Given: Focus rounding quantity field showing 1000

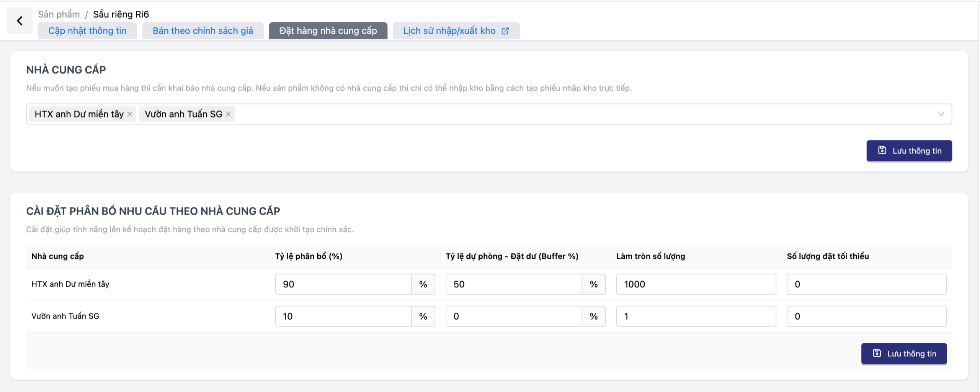Looking at the screenshot, I should (696, 284).
